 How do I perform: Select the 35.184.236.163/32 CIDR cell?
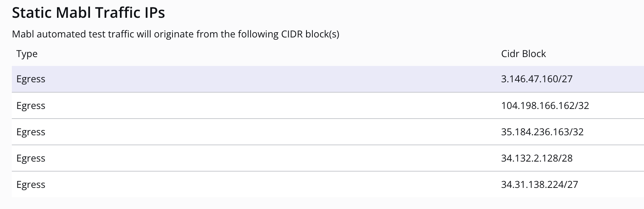(542, 132)
